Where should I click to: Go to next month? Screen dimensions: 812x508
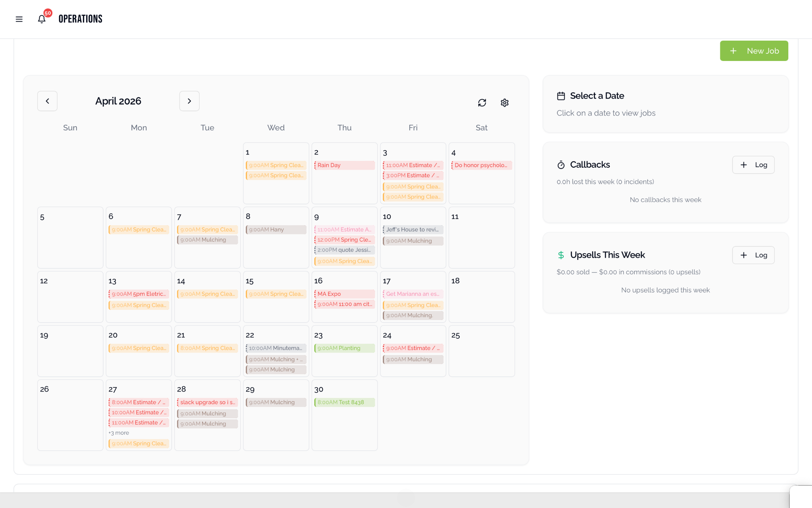point(189,101)
